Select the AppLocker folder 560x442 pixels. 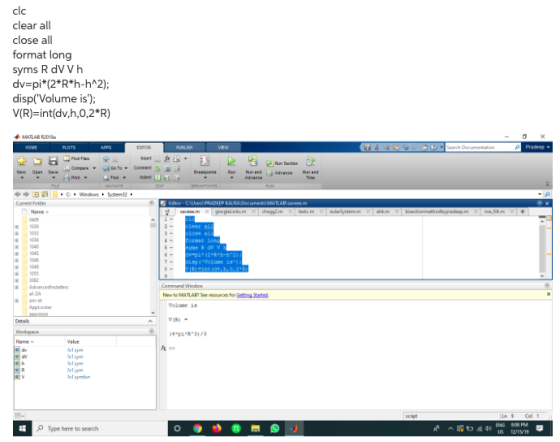click(x=40, y=307)
